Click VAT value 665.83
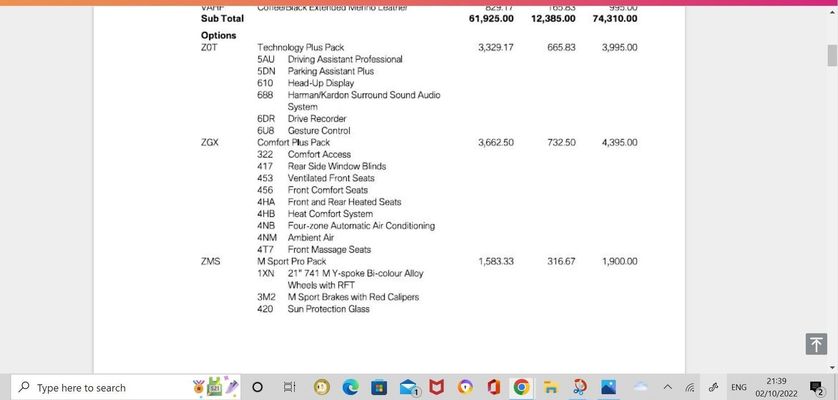 (x=562, y=48)
